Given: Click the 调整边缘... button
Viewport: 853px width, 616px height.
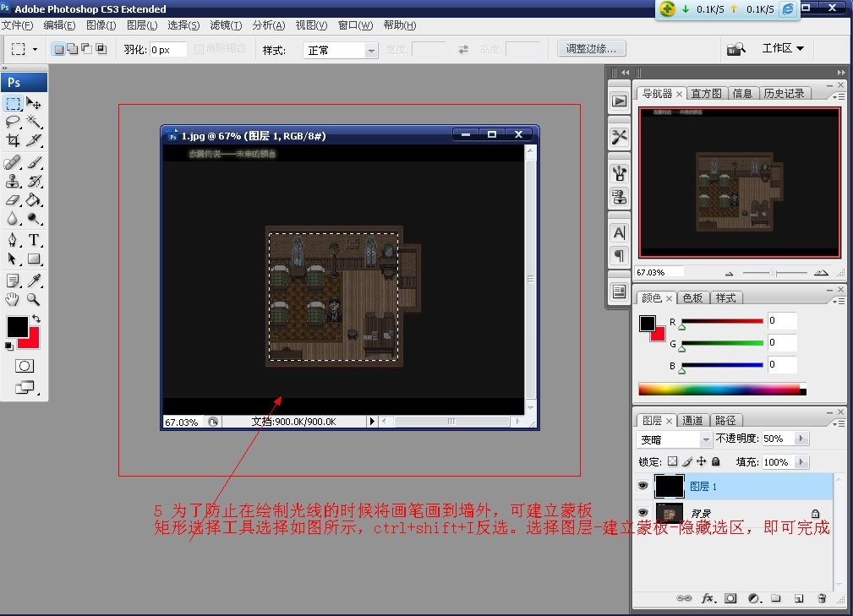Looking at the screenshot, I should click(591, 48).
